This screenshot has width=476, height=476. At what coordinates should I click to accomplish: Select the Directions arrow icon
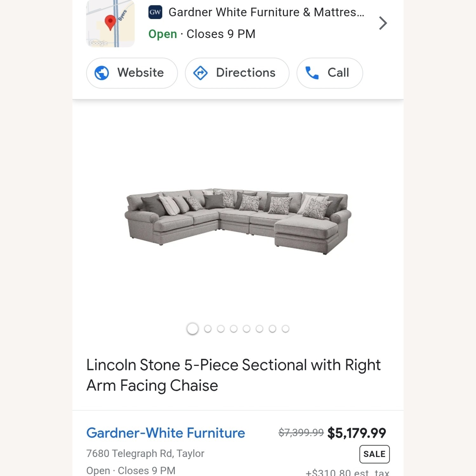pyautogui.click(x=201, y=73)
